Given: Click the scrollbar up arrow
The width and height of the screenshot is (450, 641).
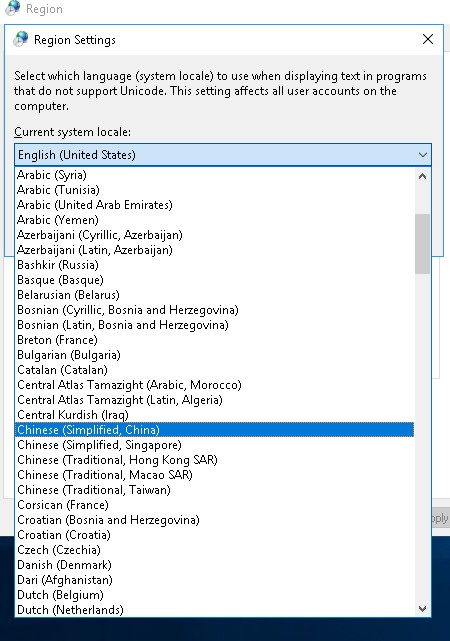Looking at the screenshot, I should (x=423, y=176).
